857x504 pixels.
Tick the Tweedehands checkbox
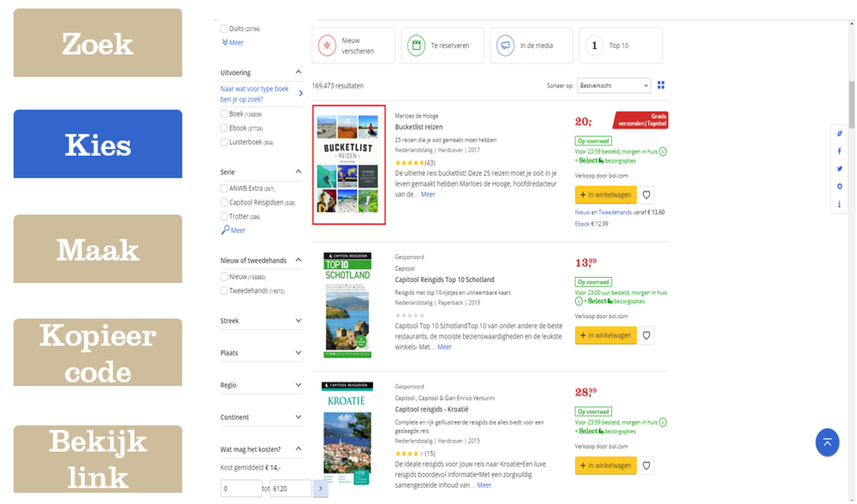coord(224,290)
